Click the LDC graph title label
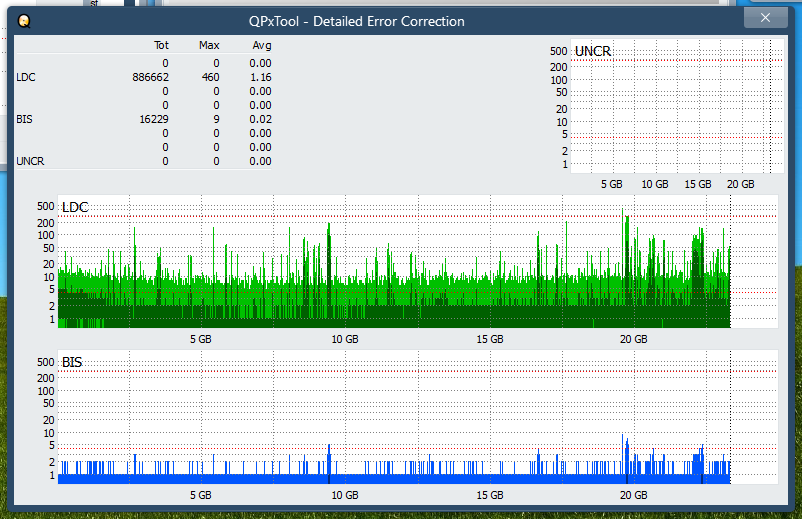The image size is (802, 519). click(x=75, y=207)
